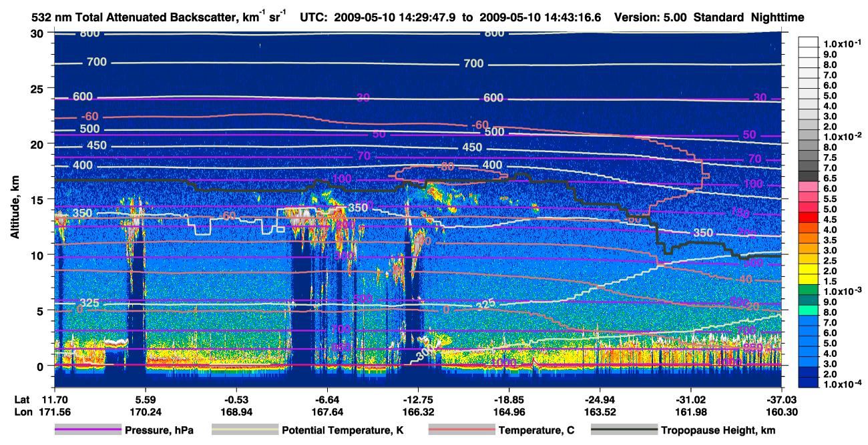Click latitude value 11.70
Image resolution: width=868 pixels, height=445 pixels.
pyautogui.click(x=55, y=400)
